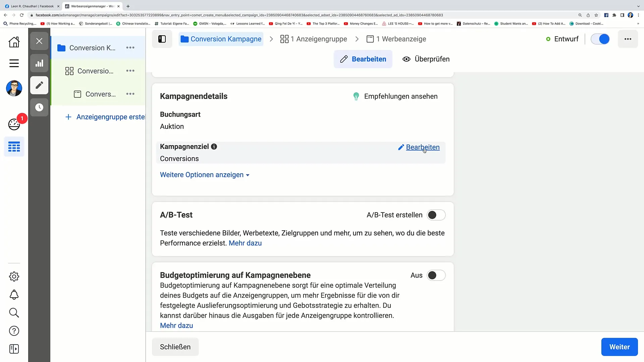Image resolution: width=644 pixels, height=362 pixels.
Task: Click the browser reload icon
Action: point(22,15)
